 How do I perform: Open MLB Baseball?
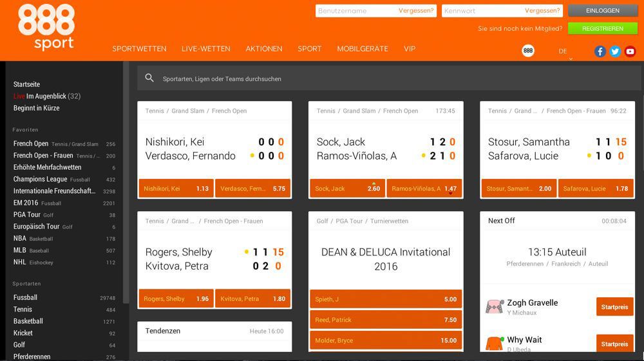click(64, 250)
